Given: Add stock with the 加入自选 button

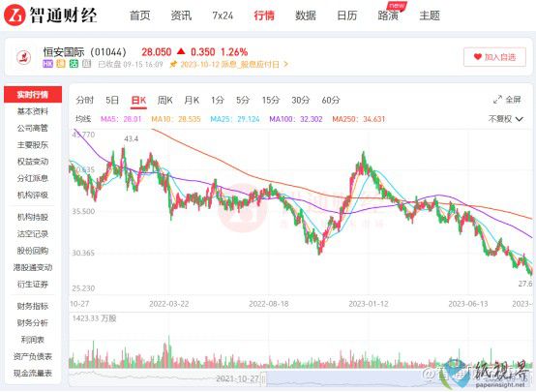Looking at the screenshot, I should pos(494,57).
